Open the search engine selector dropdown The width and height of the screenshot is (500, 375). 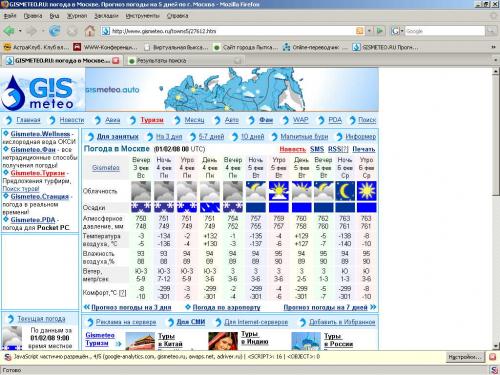pos(397,31)
